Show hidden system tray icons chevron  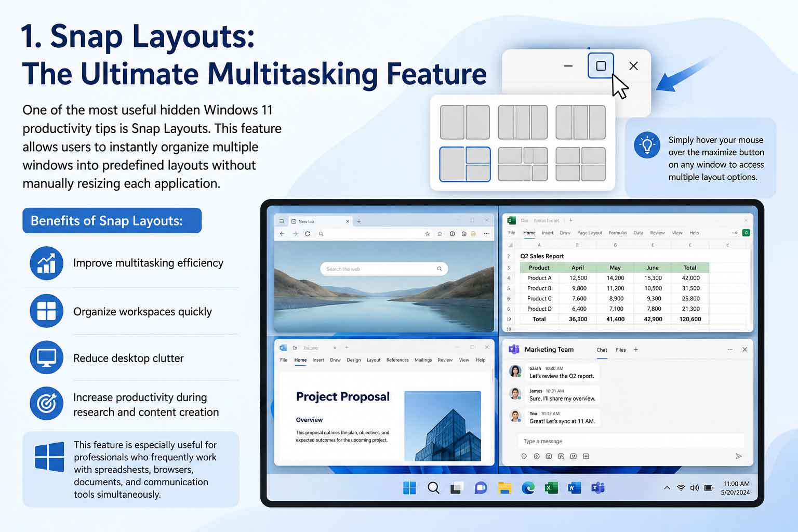[x=667, y=488]
